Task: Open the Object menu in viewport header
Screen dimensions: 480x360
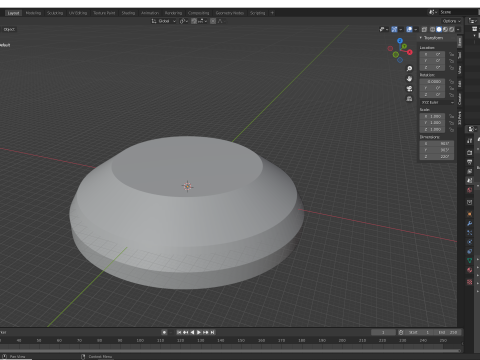Action: 9,29
